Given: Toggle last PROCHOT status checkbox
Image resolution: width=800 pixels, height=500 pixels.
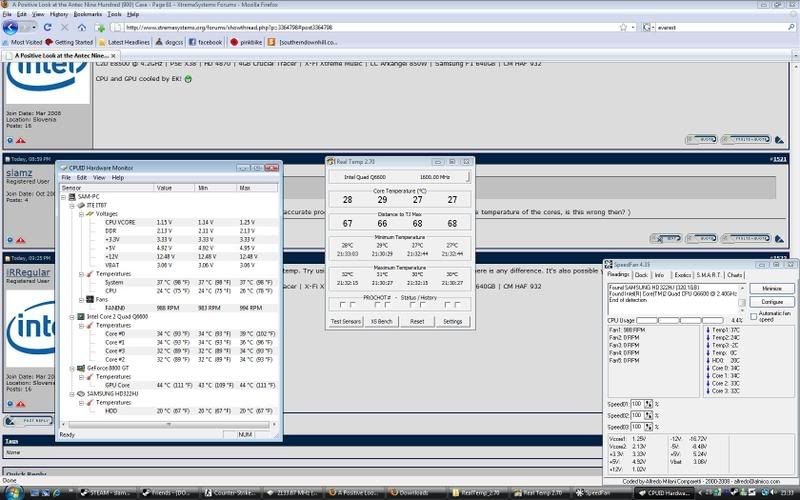Looking at the screenshot, I should (458, 305).
